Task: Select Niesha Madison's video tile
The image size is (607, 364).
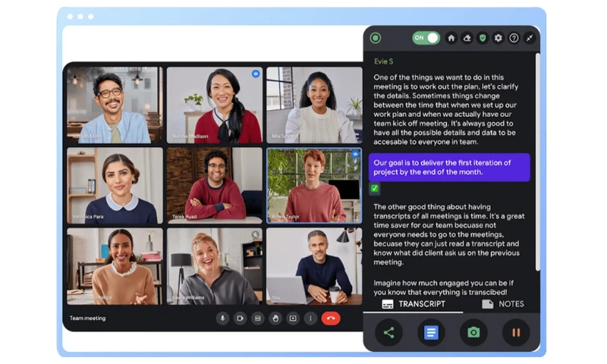Action: point(215,105)
